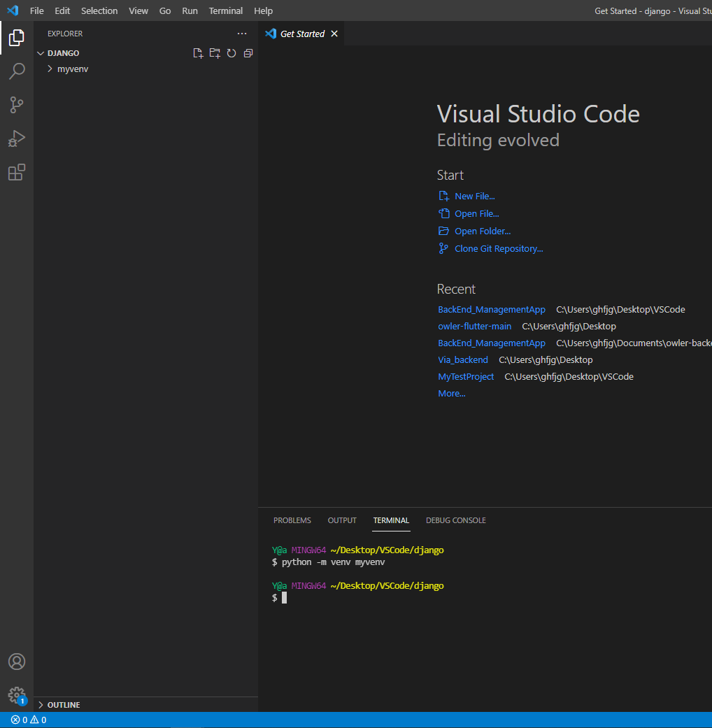Click New Folder icon in DJANGO header
This screenshot has width=712, height=728.
(x=215, y=53)
